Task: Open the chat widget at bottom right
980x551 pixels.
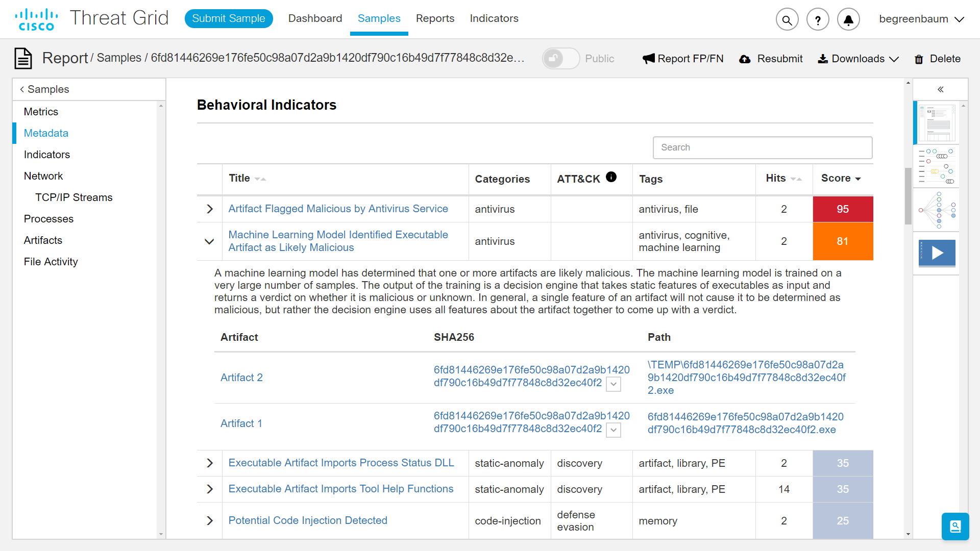Action: [955, 526]
